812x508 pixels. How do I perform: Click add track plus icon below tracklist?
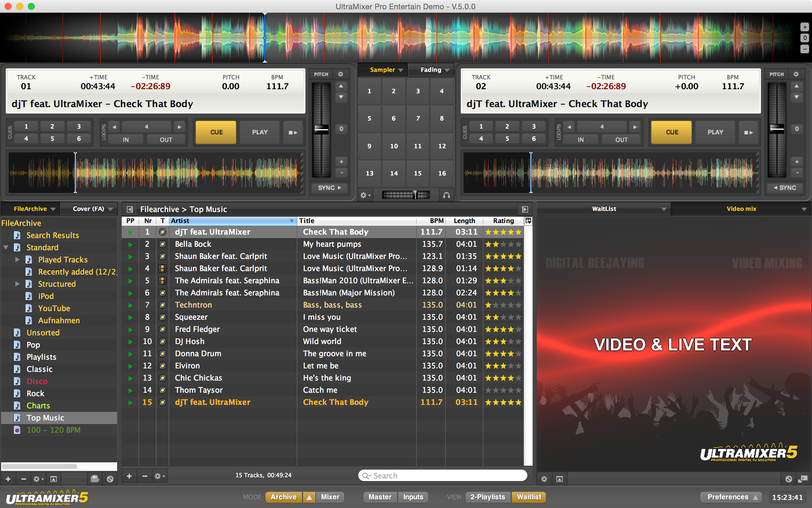[129, 476]
